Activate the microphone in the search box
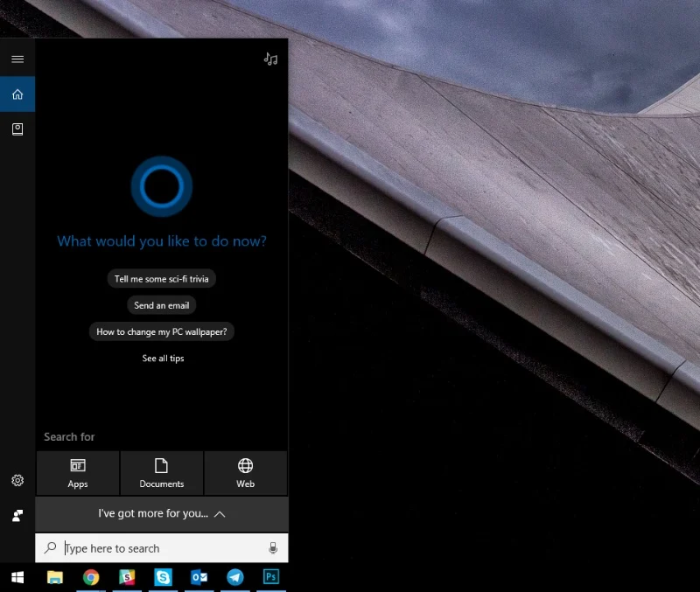The image size is (700, 592). point(273,548)
